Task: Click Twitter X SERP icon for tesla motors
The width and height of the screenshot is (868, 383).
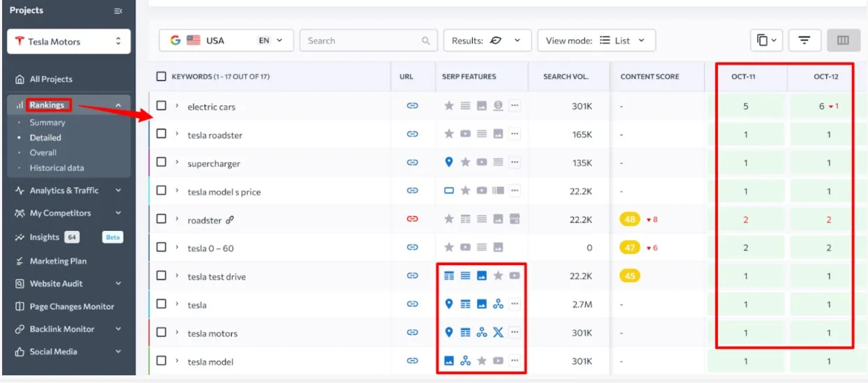Action: click(x=498, y=332)
